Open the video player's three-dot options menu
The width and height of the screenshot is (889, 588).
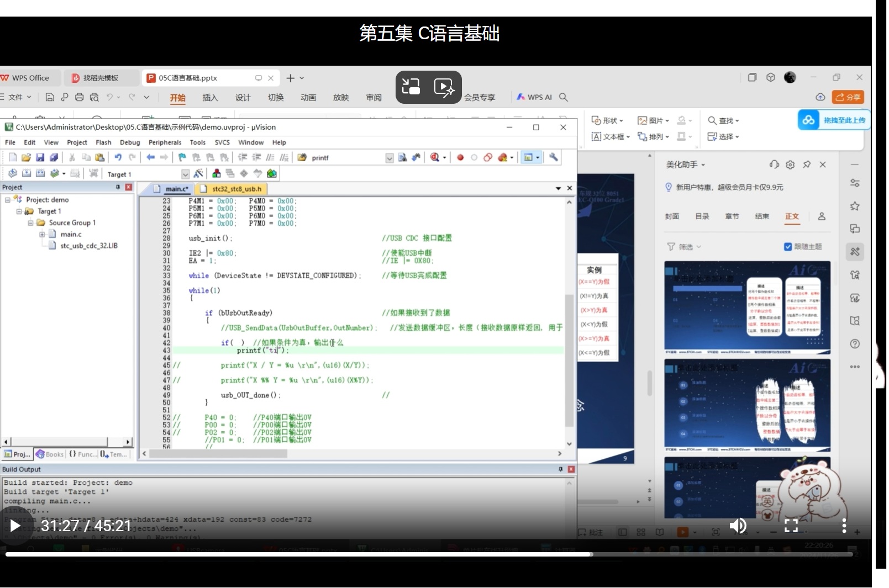click(844, 526)
